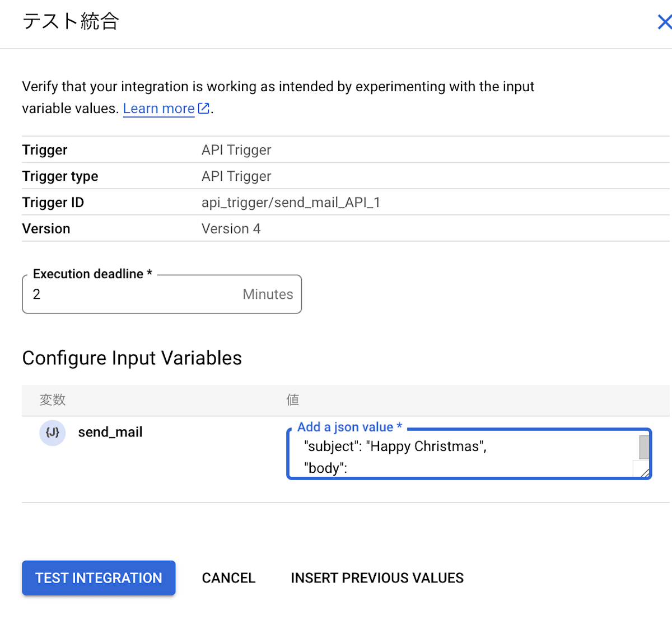Click the 値 column header
The image size is (672, 620).
[x=292, y=400]
